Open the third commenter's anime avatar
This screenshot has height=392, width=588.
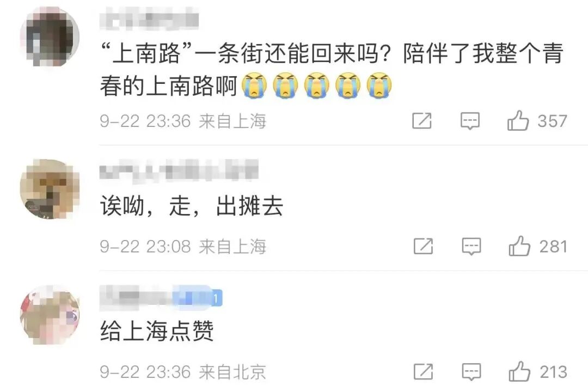50,315
